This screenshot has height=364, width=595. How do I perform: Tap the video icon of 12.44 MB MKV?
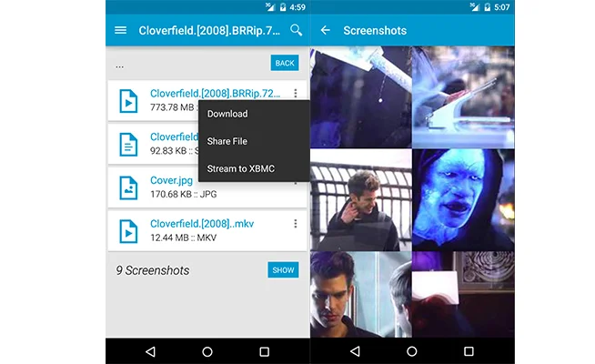128,231
